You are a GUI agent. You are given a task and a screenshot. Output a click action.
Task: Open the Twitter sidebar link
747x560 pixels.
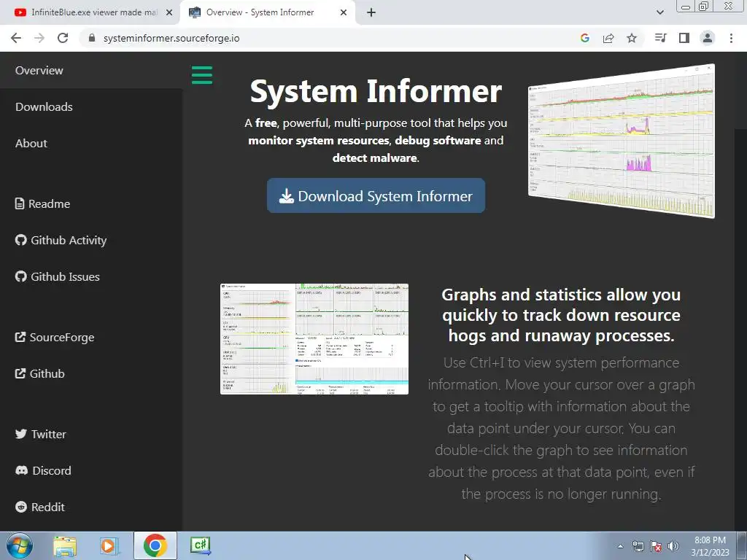point(41,435)
